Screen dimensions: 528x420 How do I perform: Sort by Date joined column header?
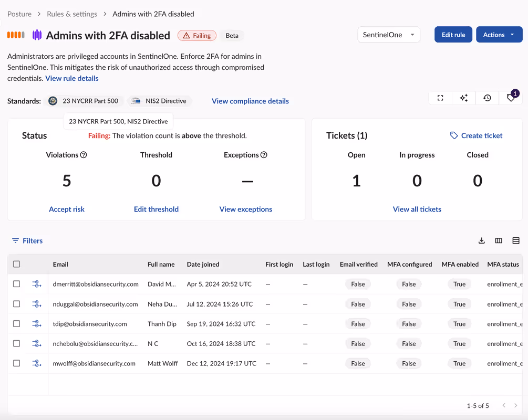pyautogui.click(x=203, y=265)
